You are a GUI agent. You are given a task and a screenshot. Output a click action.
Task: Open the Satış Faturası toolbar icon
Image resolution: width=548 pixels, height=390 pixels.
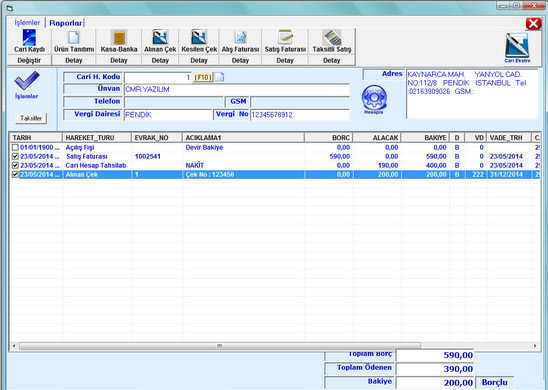[x=285, y=37]
